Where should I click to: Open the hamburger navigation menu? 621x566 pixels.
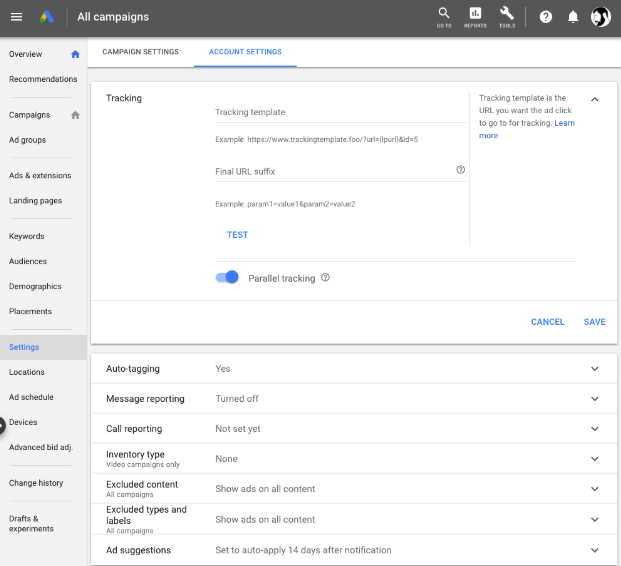point(16,17)
